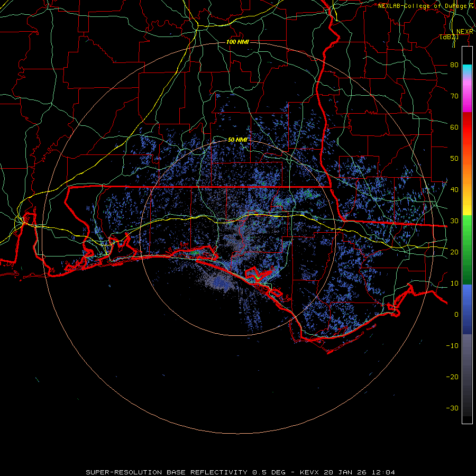Click the cyan segment at the top of the color bar

(x=467, y=70)
